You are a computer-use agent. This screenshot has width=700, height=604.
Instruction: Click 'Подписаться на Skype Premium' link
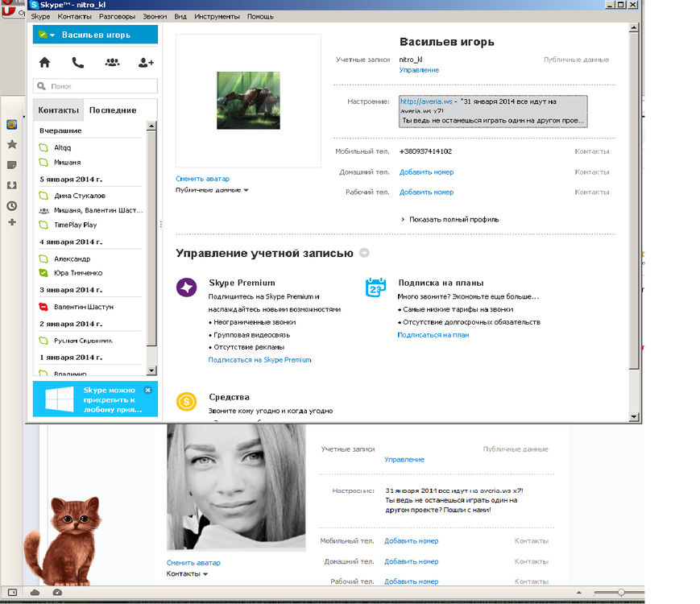[x=259, y=360]
